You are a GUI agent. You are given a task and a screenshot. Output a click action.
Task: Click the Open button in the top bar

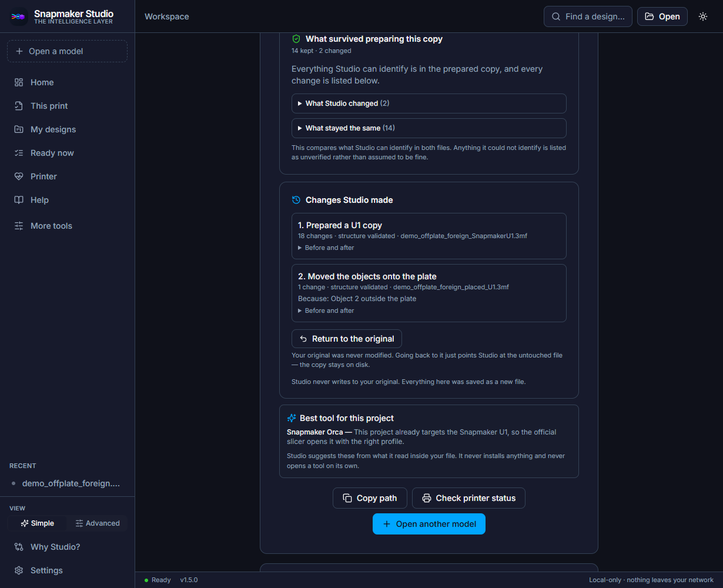tap(662, 16)
